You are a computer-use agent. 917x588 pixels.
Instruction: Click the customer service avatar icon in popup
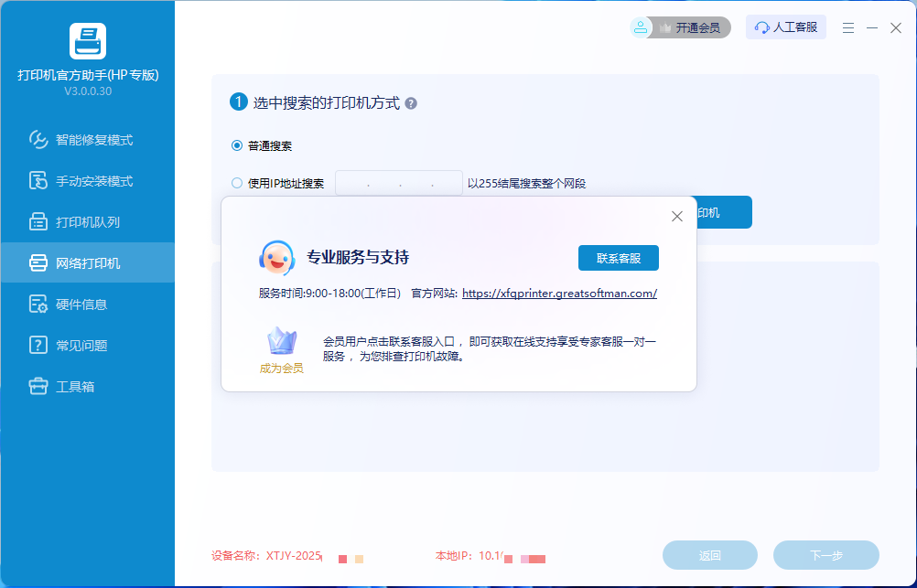coord(276,257)
